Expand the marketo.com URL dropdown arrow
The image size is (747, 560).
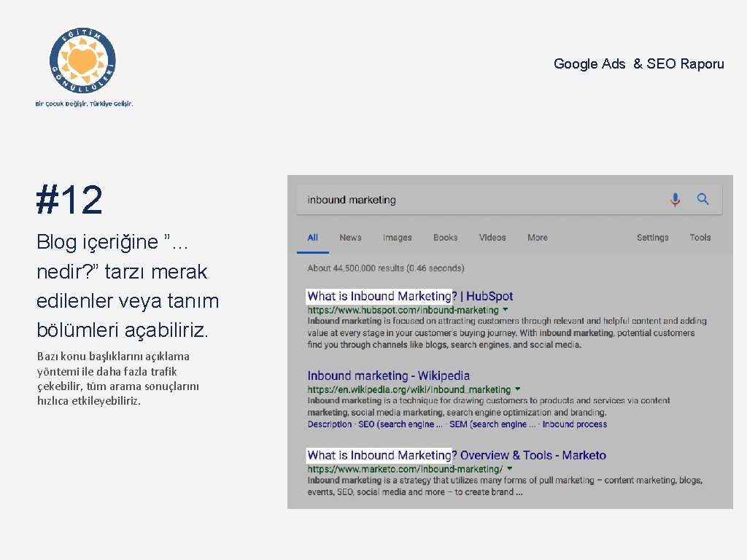coord(510,469)
